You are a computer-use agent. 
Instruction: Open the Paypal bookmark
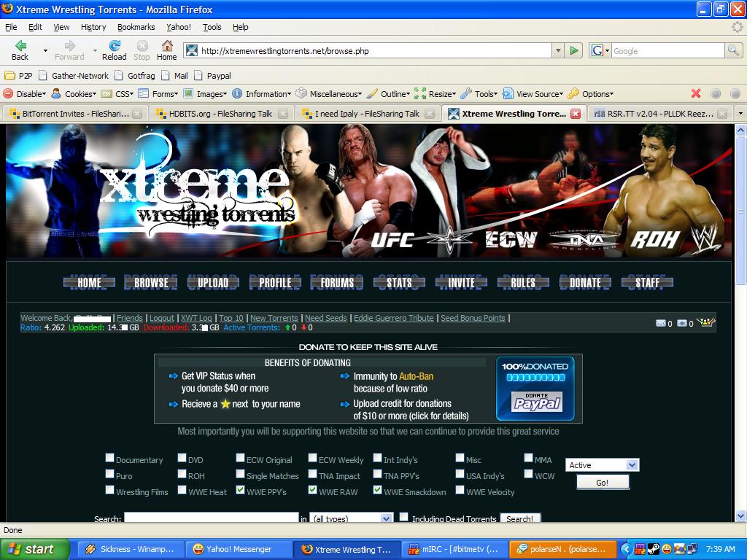[x=213, y=76]
